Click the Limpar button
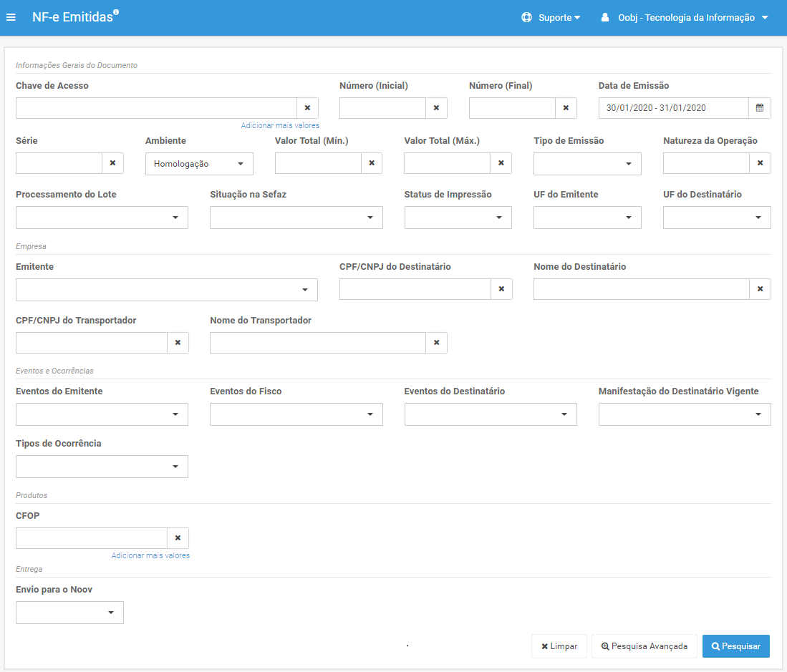Image resolution: width=787 pixels, height=672 pixels. pyautogui.click(x=559, y=646)
